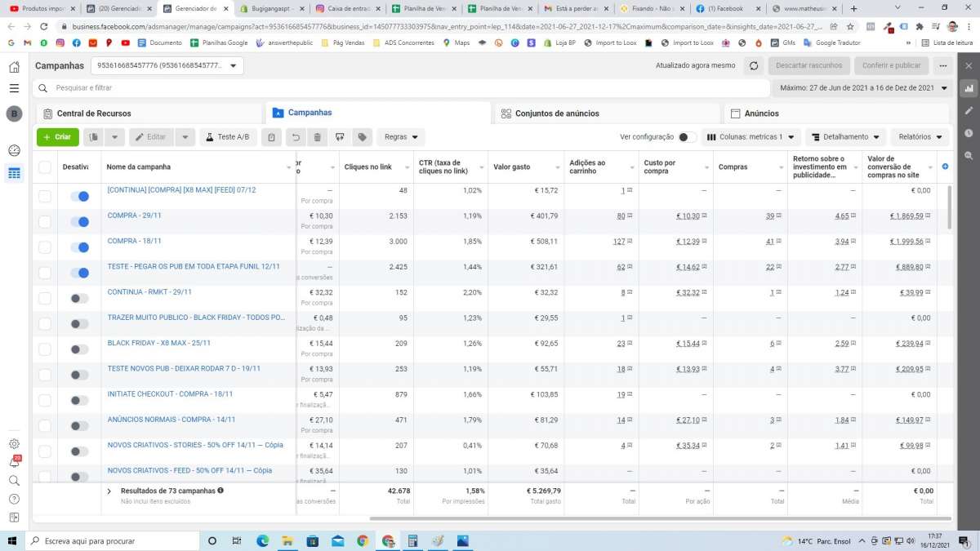980x551 pixels.
Task: Click the Editar button
Action: (151, 137)
